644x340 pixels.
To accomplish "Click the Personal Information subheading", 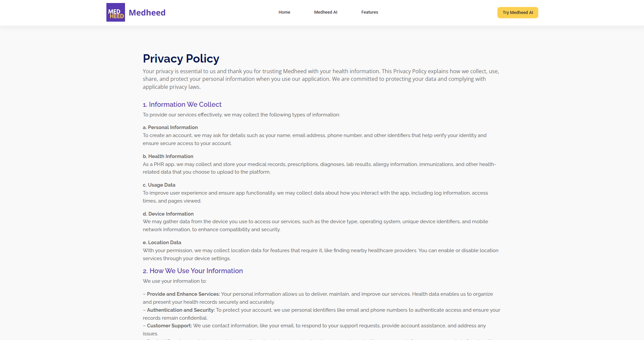I will pyautogui.click(x=170, y=127).
